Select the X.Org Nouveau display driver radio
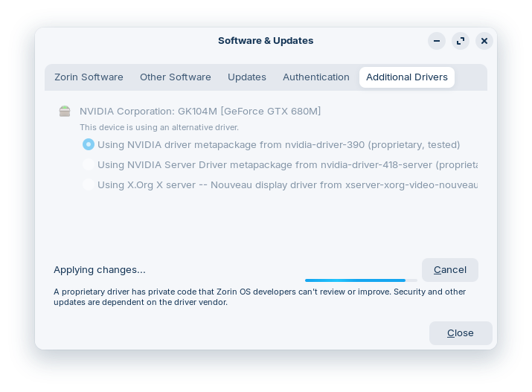Viewport: 532px width, 392px height. click(x=89, y=184)
